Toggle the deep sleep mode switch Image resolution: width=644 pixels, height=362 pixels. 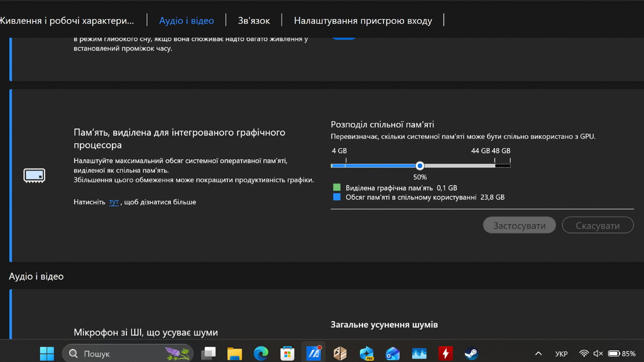tap(343, 35)
